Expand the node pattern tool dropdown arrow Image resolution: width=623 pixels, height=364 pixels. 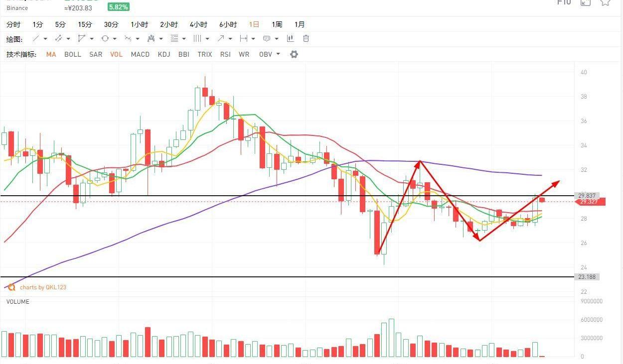(x=161, y=39)
